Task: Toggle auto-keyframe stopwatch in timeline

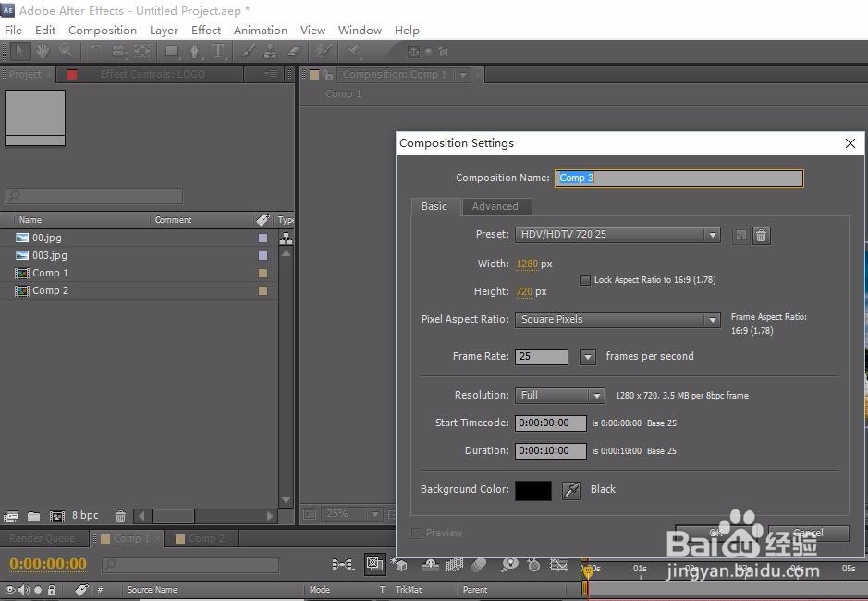Action: [533, 564]
